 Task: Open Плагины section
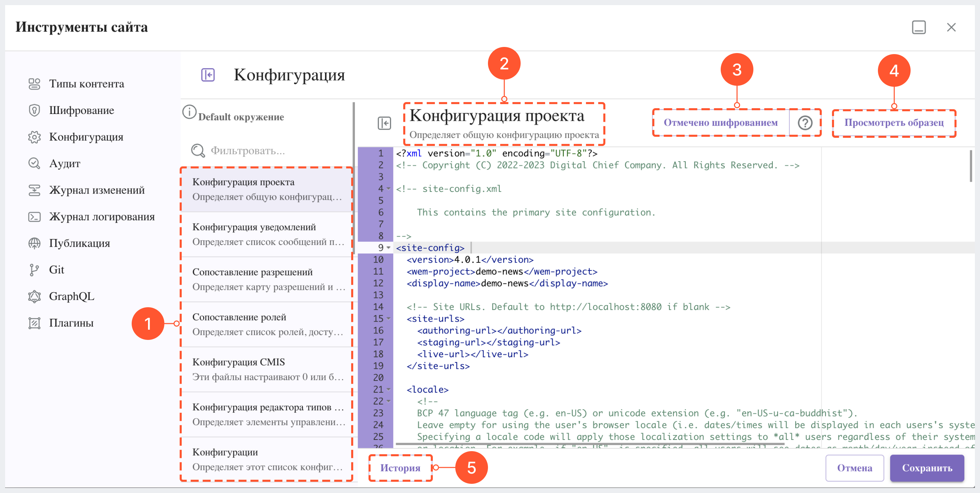(71, 323)
